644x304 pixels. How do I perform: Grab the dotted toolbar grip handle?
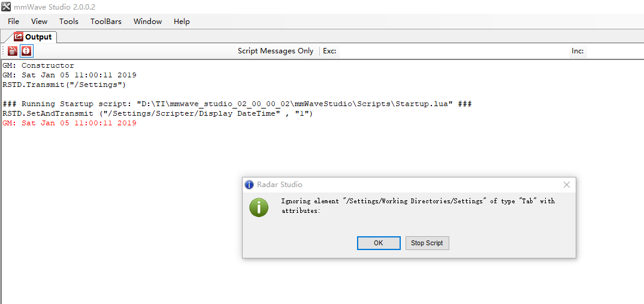[4, 52]
